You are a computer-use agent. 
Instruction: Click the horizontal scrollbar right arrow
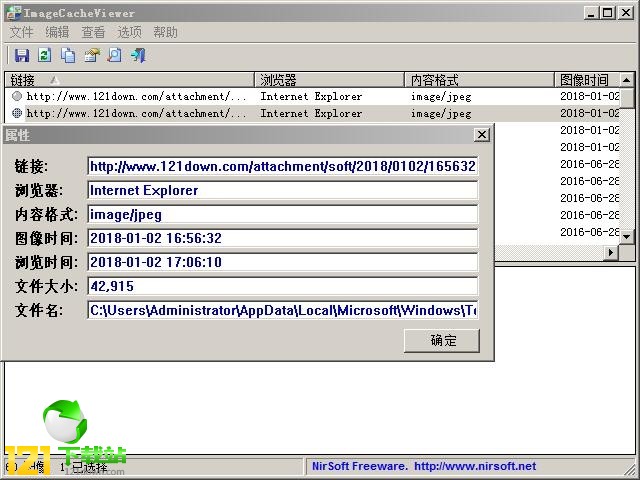(x=611, y=253)
